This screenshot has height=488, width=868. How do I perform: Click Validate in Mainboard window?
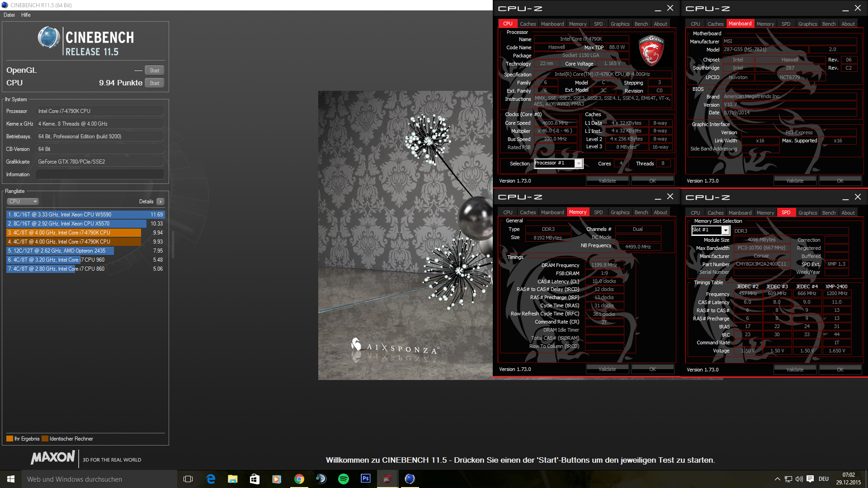click(795, 181)
